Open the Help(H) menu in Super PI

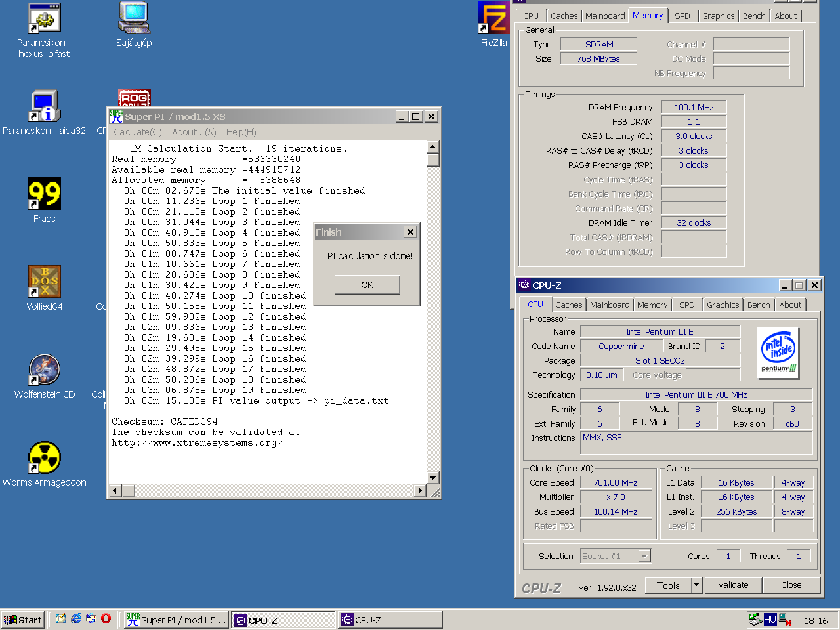click(x=241, y=132)
